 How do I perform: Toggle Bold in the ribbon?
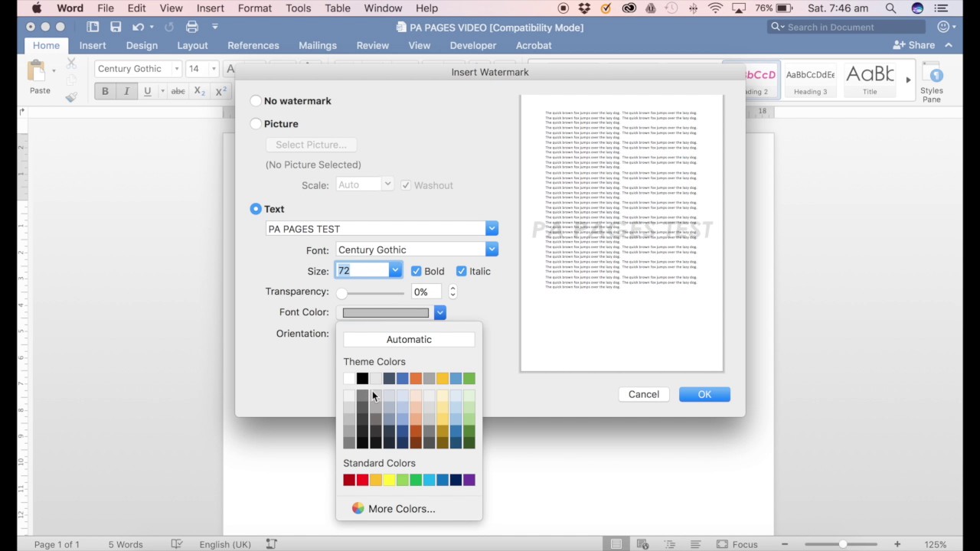coord(105,91)
